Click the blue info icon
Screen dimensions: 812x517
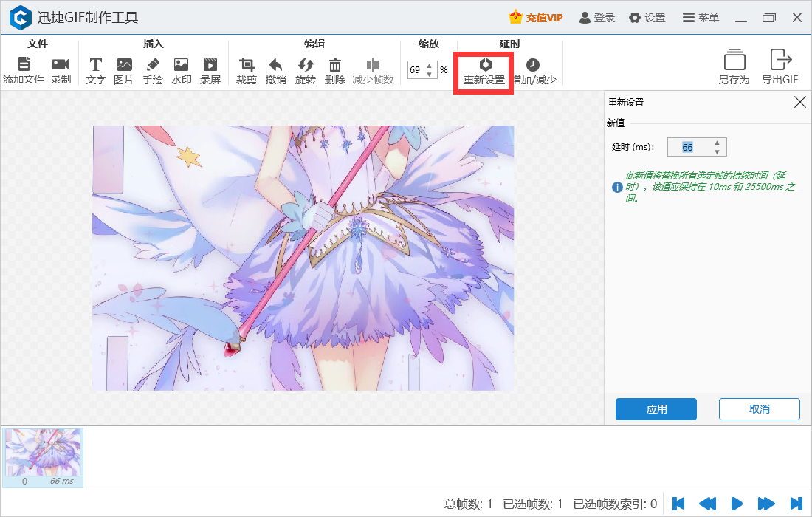(617, 187)
